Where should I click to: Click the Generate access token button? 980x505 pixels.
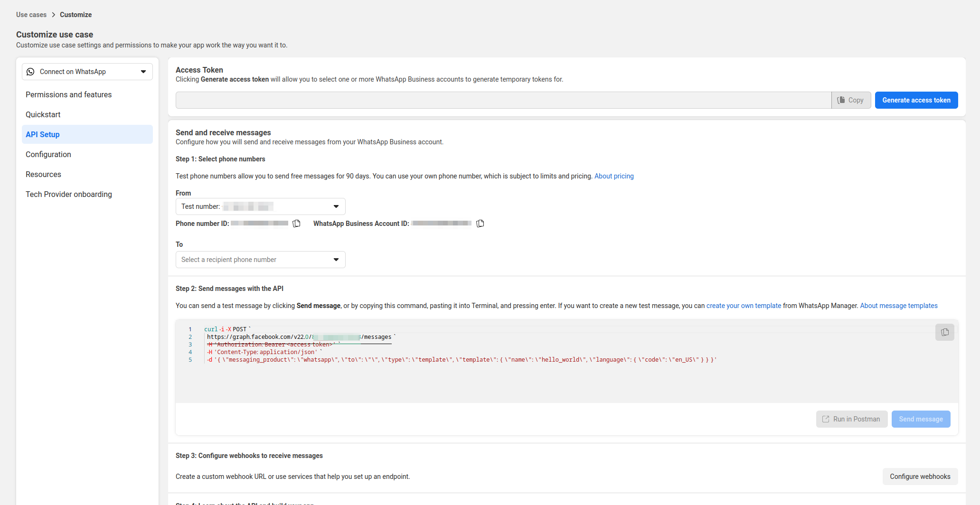916,100
